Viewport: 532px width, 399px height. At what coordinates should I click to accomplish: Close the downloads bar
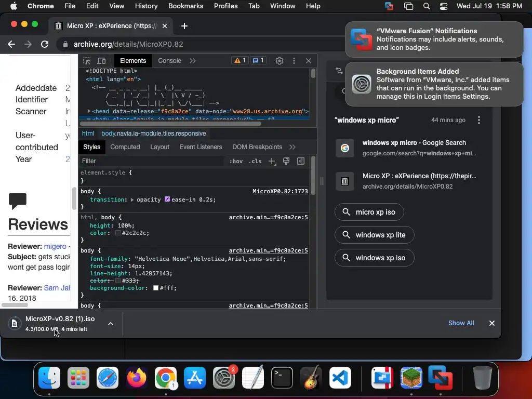[491, 323]
